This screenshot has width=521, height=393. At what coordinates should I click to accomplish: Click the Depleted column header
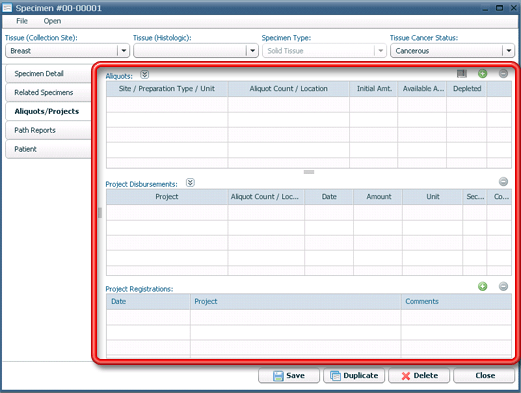tap(467, 89)
